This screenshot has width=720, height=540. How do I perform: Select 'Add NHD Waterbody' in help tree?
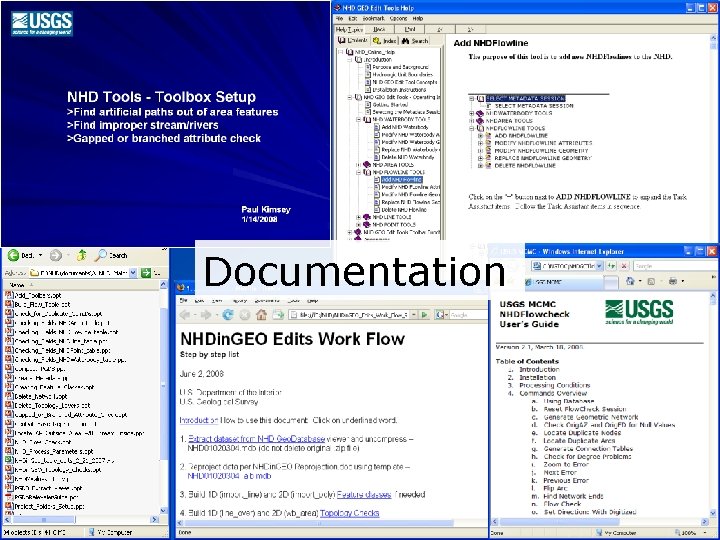405,127
